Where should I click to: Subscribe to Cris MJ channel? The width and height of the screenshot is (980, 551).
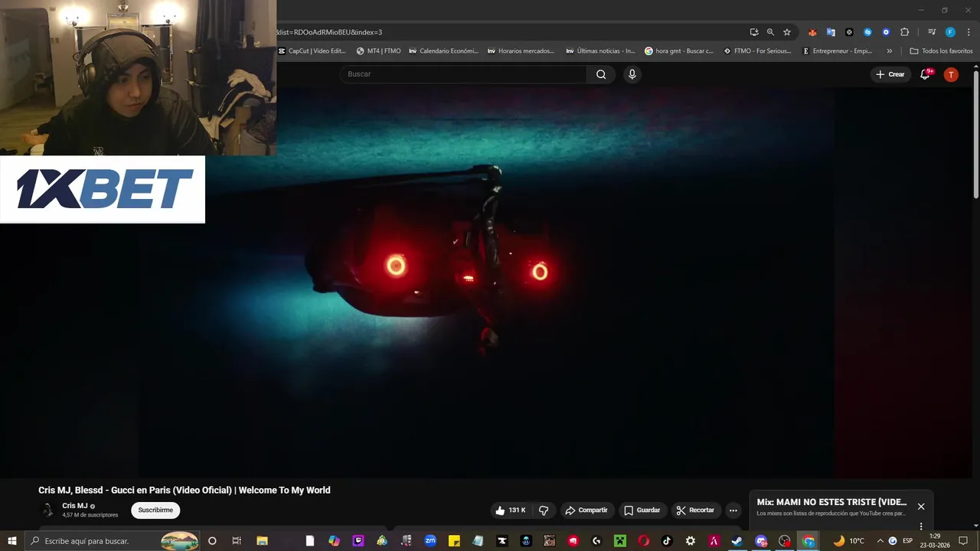[x=155, y=510]
